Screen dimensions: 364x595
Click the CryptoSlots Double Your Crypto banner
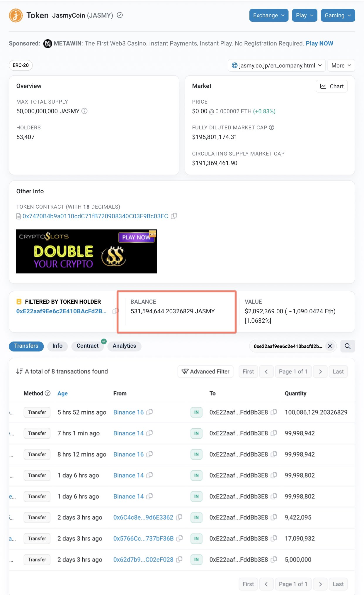click(86, 251)
